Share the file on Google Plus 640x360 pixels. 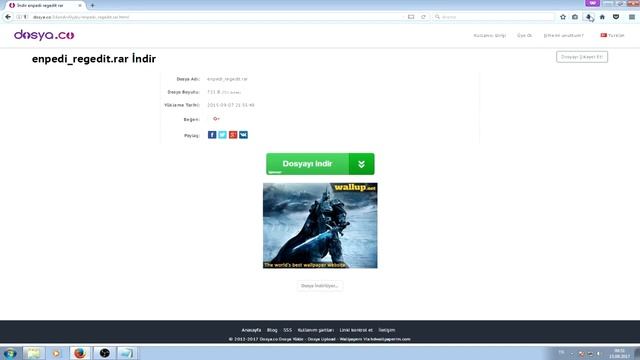[233, 135]
